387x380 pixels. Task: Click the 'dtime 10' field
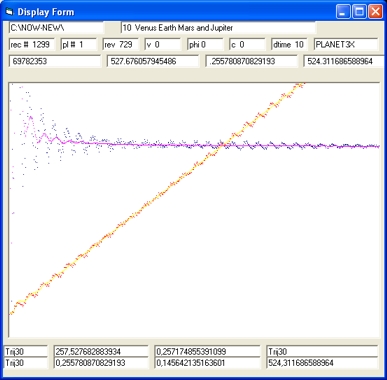289,44
